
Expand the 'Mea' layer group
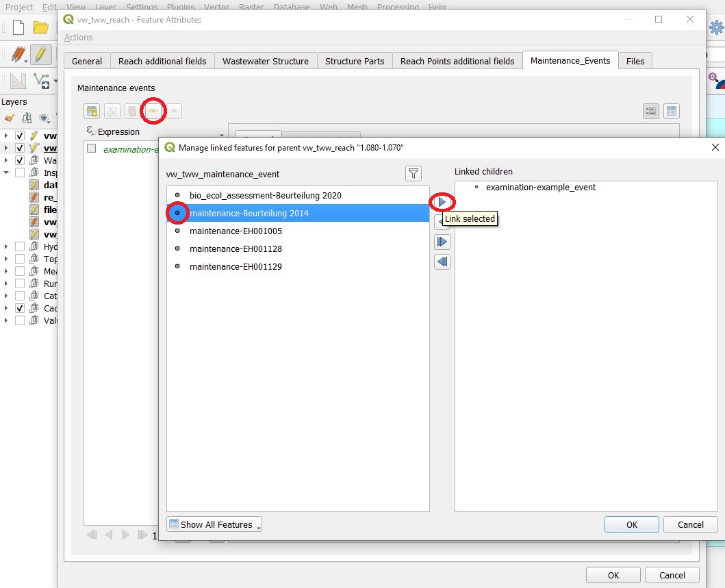tap(6, 271)
